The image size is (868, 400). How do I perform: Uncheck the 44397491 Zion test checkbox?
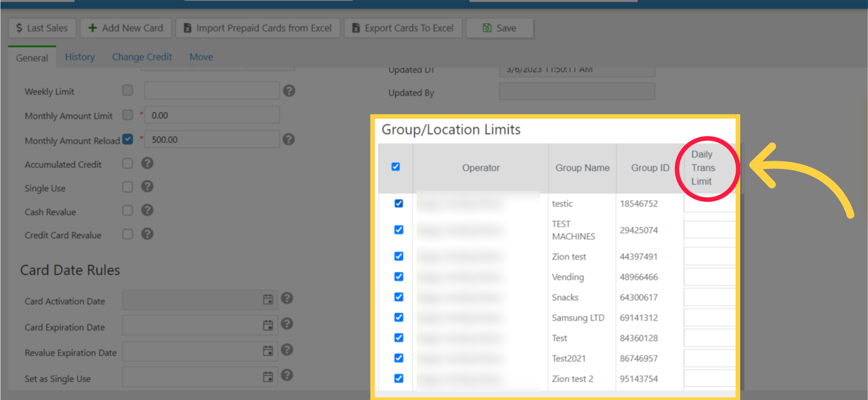click(x=399, y=256)
